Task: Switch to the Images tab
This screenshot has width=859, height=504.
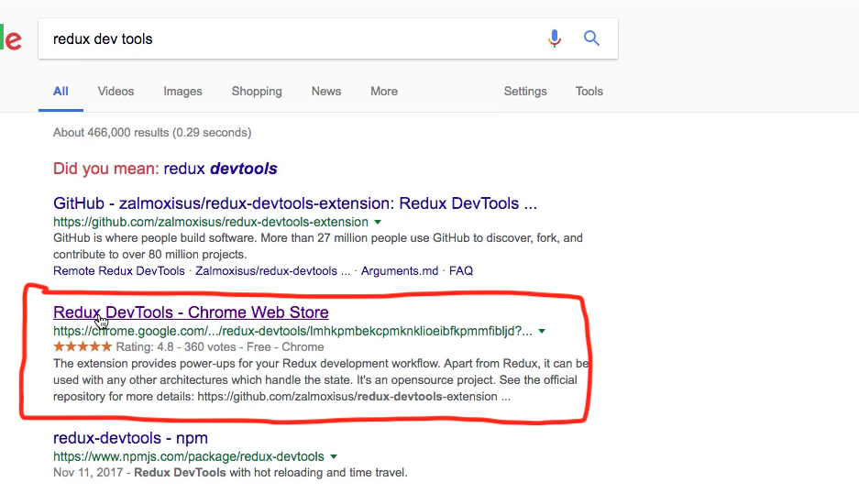Action: point(182,92)
